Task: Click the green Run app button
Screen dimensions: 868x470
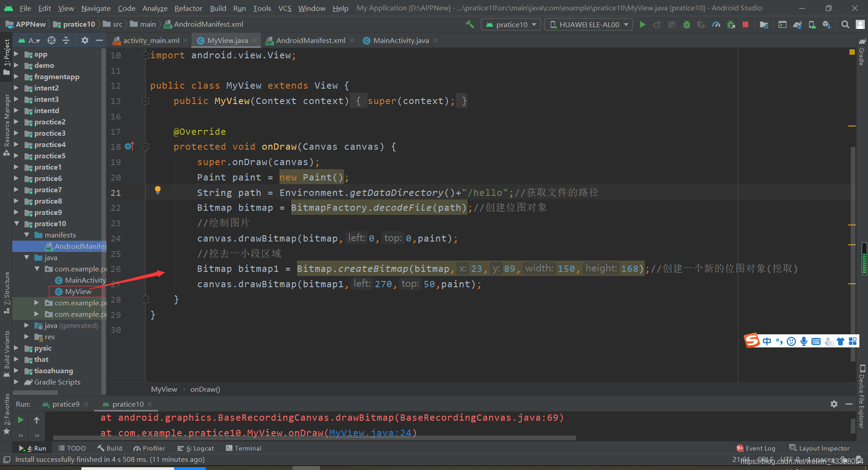Action: (642, 24)
